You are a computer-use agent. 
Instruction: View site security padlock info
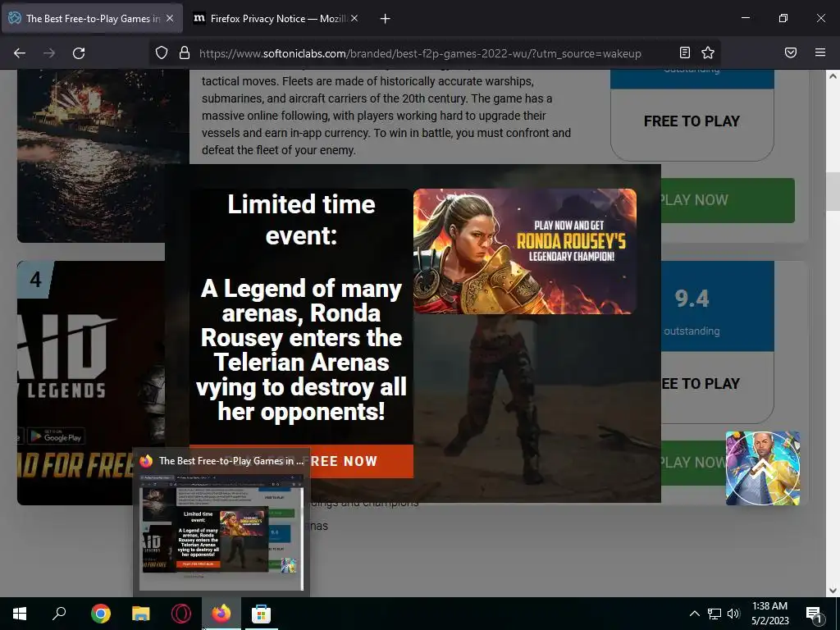point(185,53)
